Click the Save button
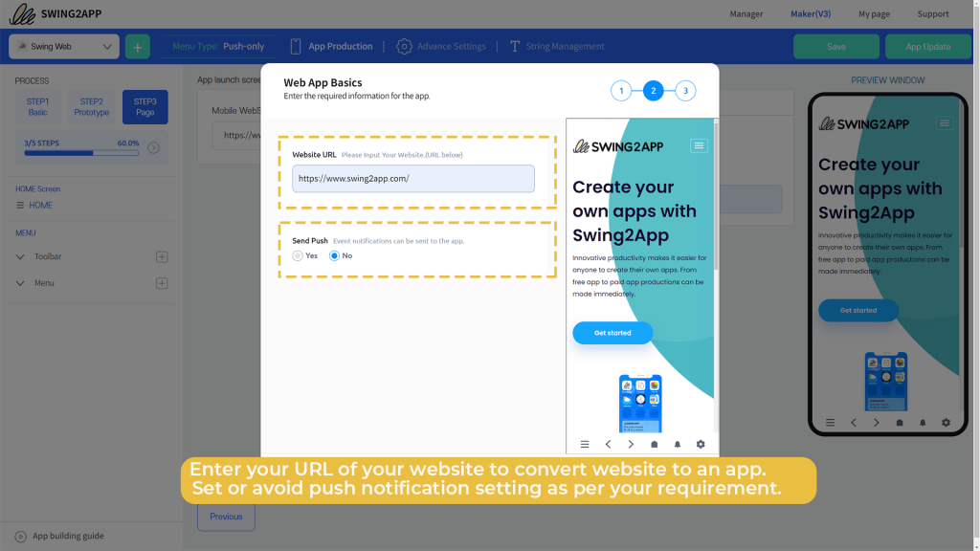This screenshot has height=551, width=980. pos(836,47)
